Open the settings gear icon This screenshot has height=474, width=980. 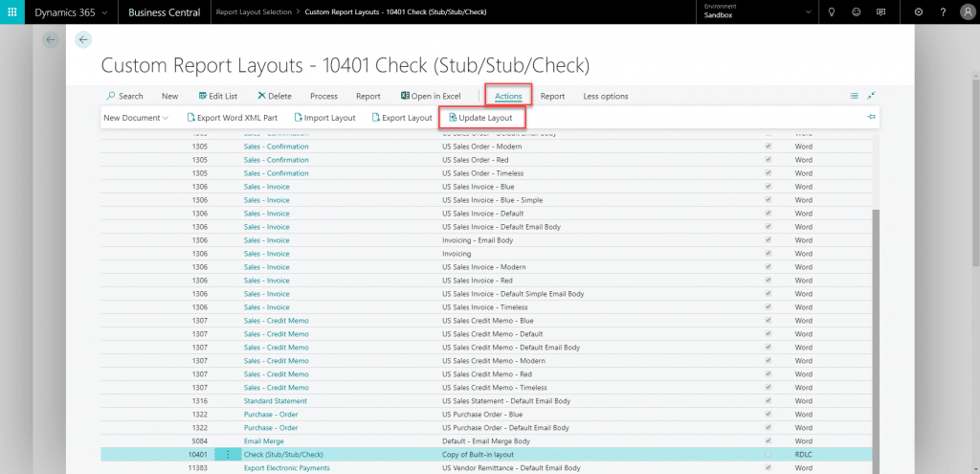click(x=919, y=12)
